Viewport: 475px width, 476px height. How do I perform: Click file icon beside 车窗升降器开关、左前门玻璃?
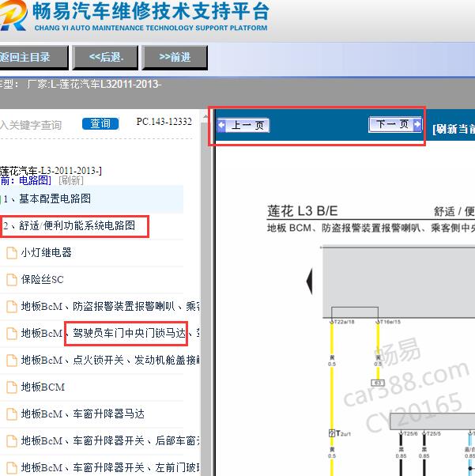click(x=12, y=468)
